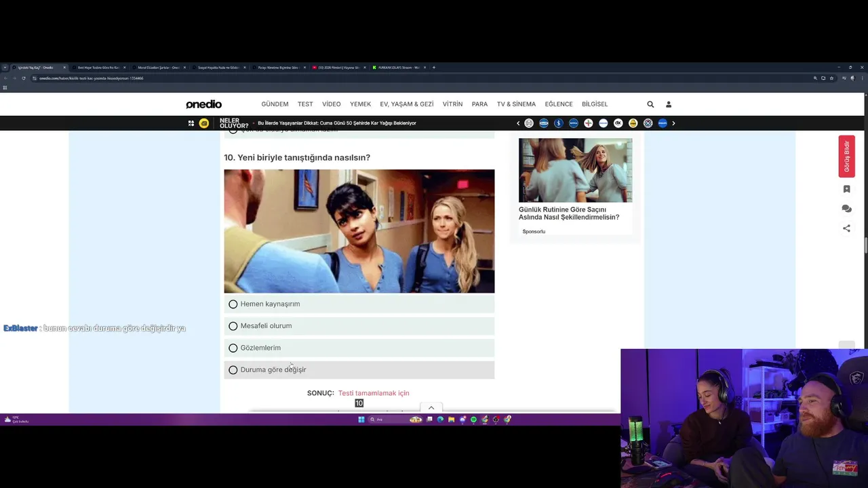Switch to the YouTube '2026 Filmleri' tab
The height and width of the screenshot is (488, 868).
click(338, 68)
